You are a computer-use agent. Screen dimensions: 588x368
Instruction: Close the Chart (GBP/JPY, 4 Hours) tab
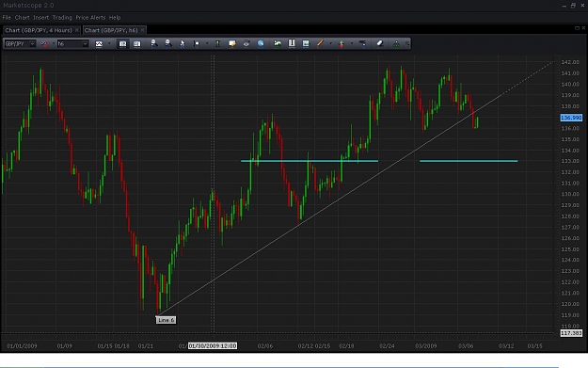coord(76,30)
